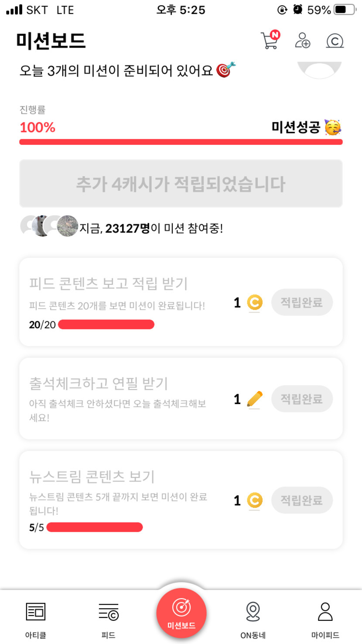The width and height of the screenshot is (362, 644).
Task: Click the coin icon on feed contents mission
Action: pyautogui.click(x=255, y=302)
